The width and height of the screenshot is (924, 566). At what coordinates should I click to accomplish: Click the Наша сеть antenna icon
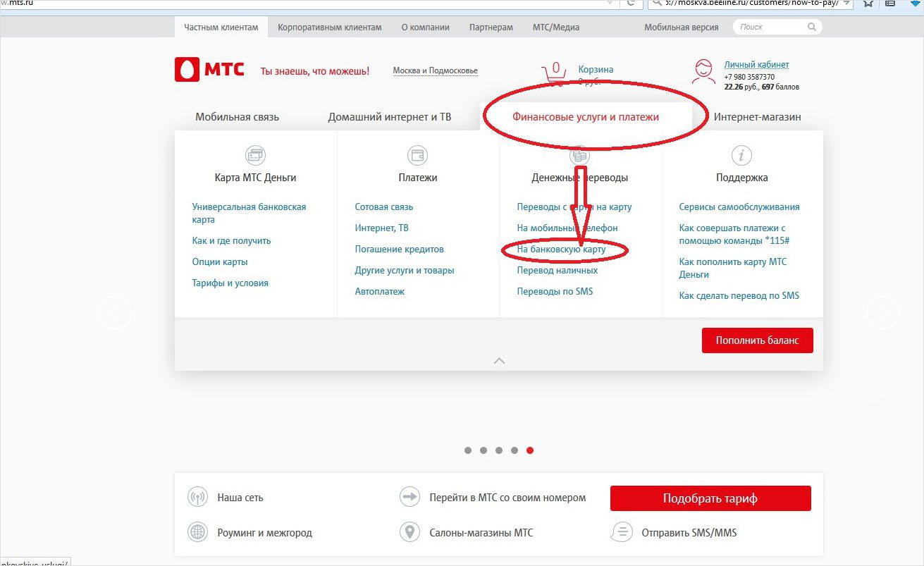(197, 497)
